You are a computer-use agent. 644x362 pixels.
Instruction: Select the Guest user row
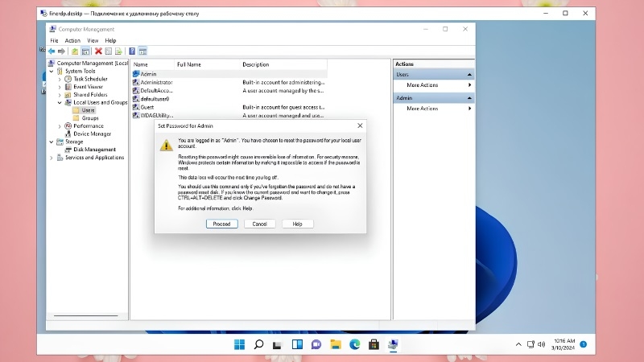pos(229,107)
